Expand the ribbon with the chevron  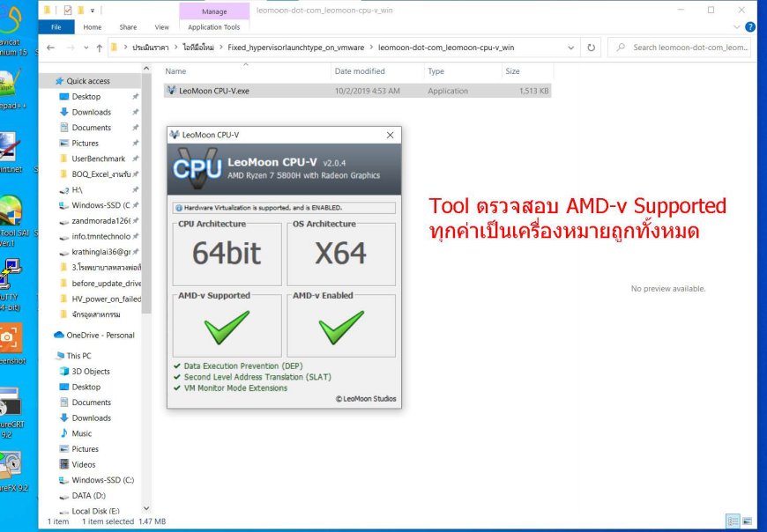(737, 27)
